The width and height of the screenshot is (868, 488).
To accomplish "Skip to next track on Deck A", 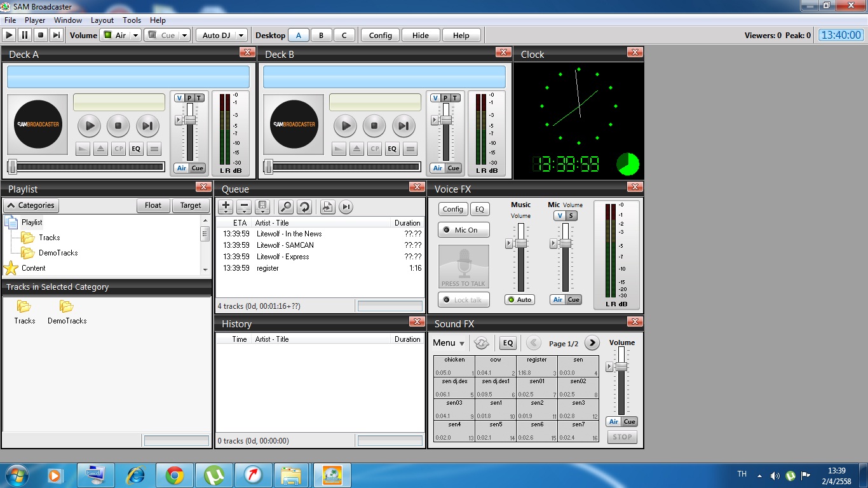I will (147, 126).
